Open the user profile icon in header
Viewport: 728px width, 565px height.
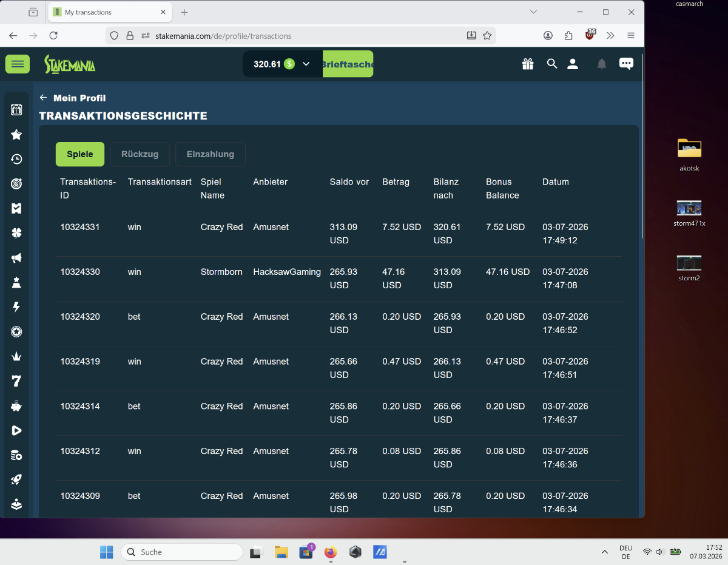point(573,64)
